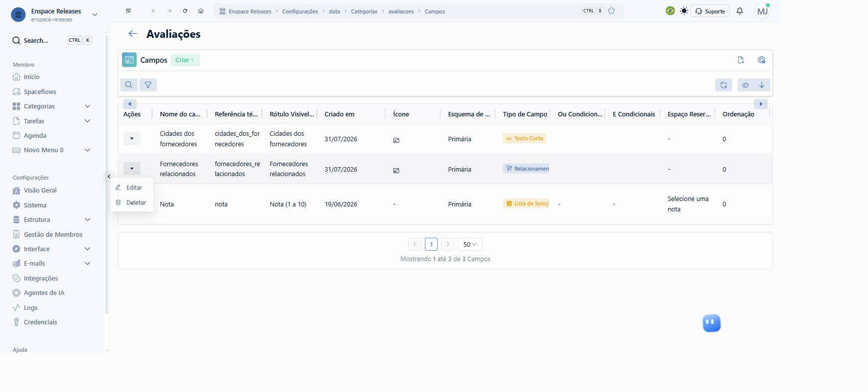
Task: Go back using the Avaliações arrow
Action: 132,34
